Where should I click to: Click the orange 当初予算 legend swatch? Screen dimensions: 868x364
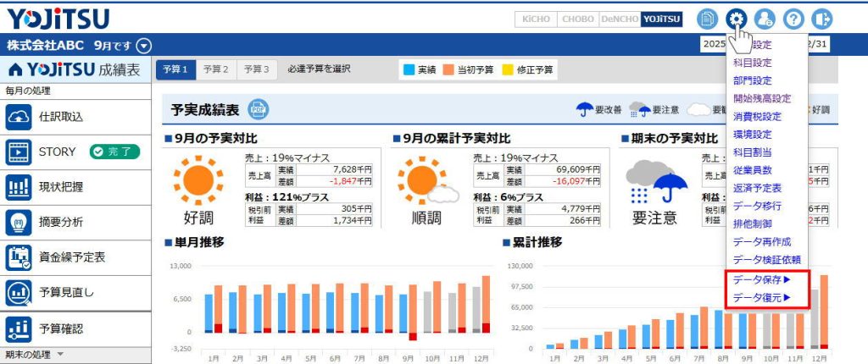pos(448,70)
